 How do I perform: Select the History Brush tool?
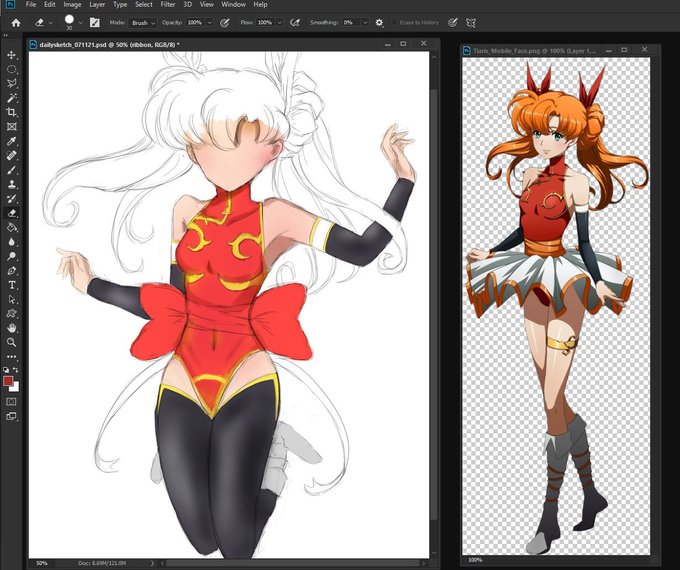(12, 199)
